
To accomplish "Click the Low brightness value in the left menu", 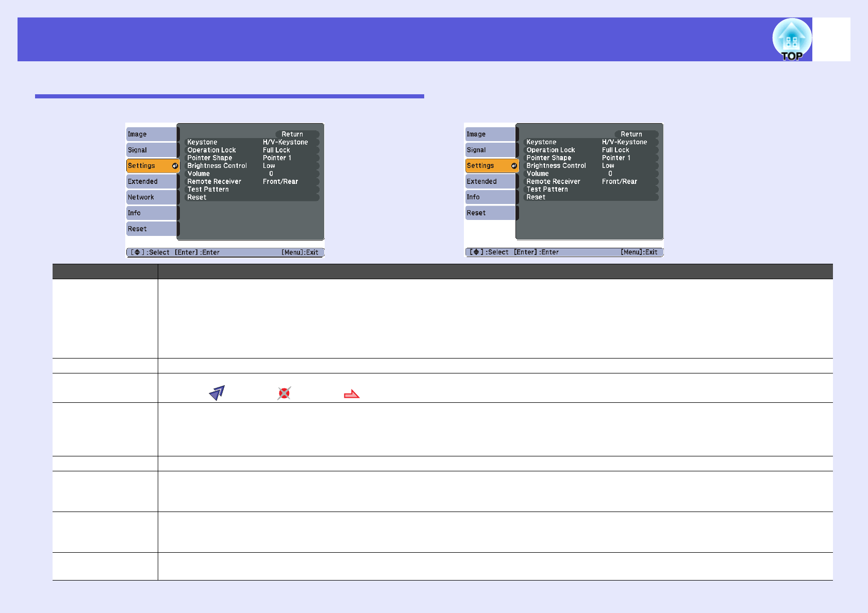I will click(x=269, y=166).
